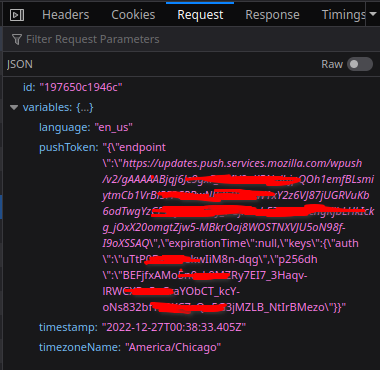This screenshot has height=370, width=380.
Task: Select the timestamp value row
Action: pyautogui.click(x=191, y=327)
